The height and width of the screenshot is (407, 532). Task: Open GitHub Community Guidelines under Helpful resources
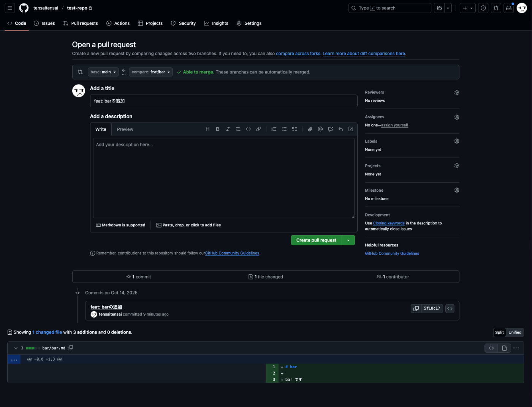pyautogui.click(x=392, y=253)
